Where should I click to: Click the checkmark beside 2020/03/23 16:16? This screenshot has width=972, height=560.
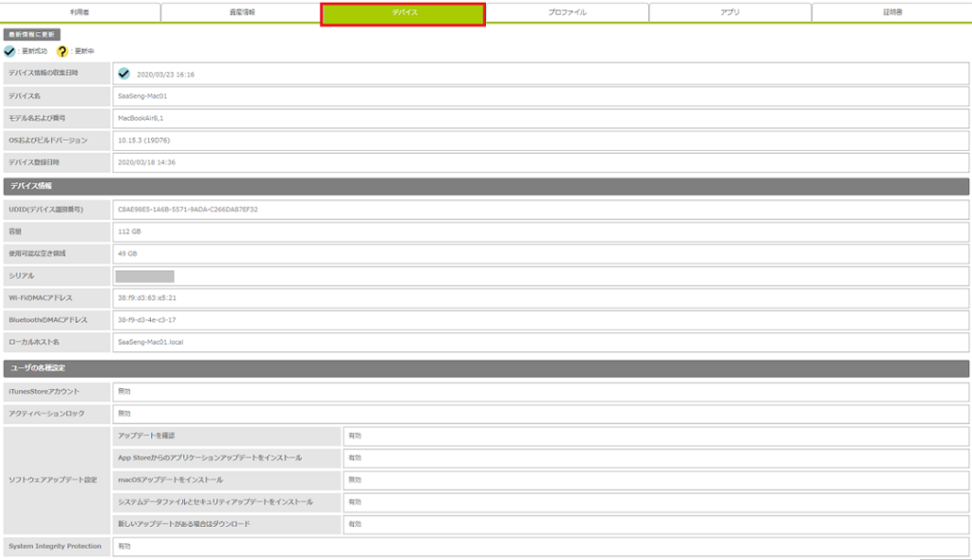tap(124, 73)
